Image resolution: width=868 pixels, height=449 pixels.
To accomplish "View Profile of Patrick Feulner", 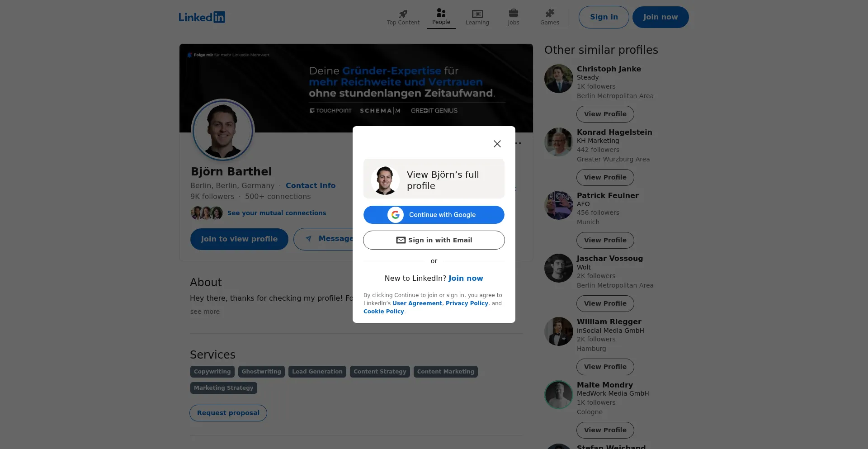I will [605, 240].
